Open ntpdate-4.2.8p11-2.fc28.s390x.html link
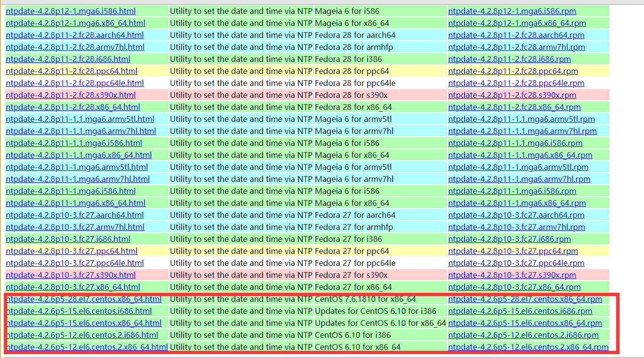Viewport: 644px width, 358px height. pyautogui.click(x=71, y=95)
